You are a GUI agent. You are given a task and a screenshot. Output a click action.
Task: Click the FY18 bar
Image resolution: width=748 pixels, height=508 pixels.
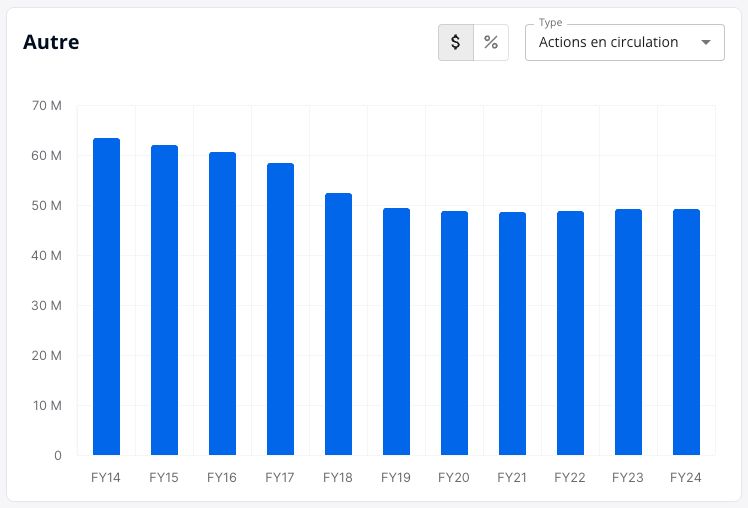coord(338,324)
